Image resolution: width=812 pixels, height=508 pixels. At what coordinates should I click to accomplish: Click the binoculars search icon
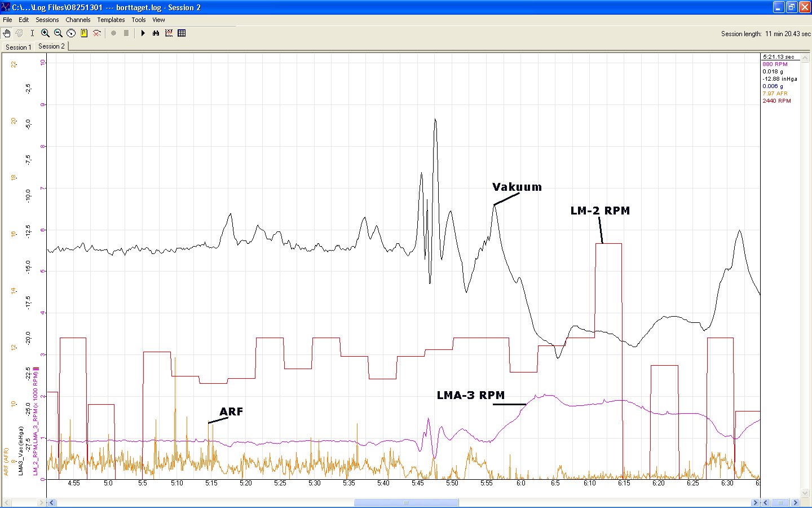point(156,33)
